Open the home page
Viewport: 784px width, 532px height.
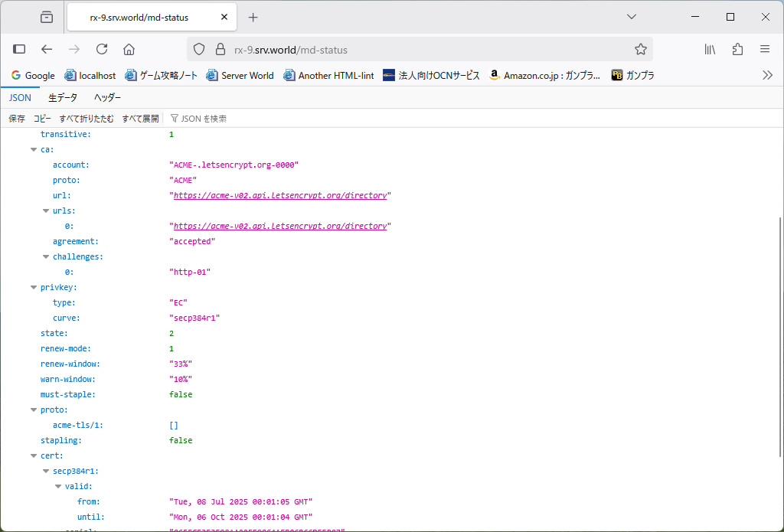tap(129, 49)
